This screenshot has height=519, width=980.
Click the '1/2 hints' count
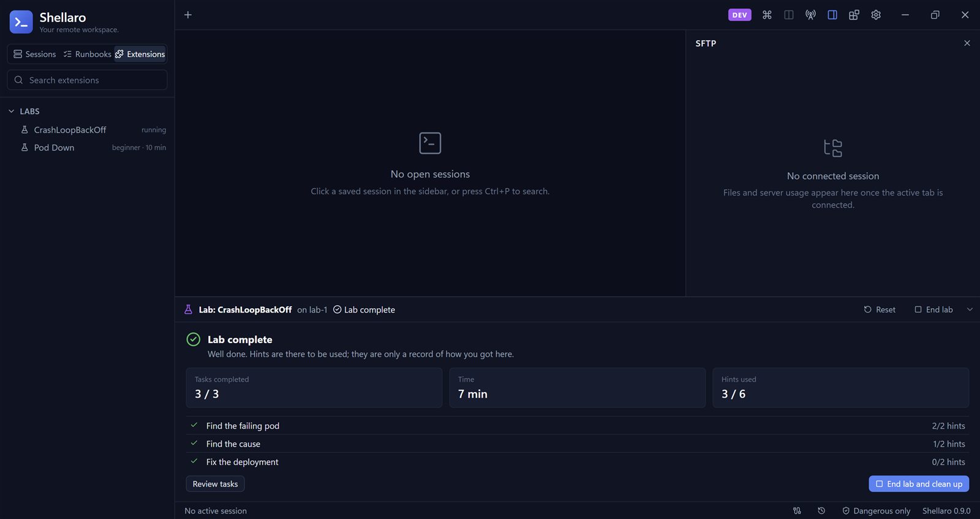tap(949, 444)
